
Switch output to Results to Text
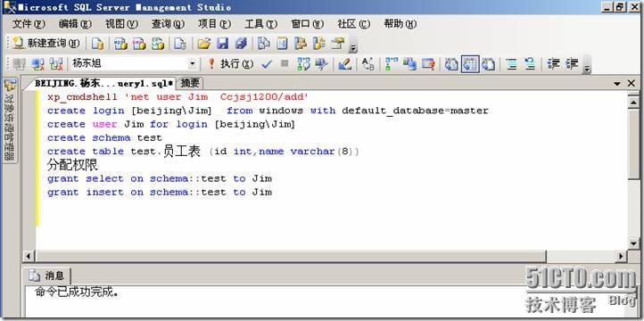[452, 63]
